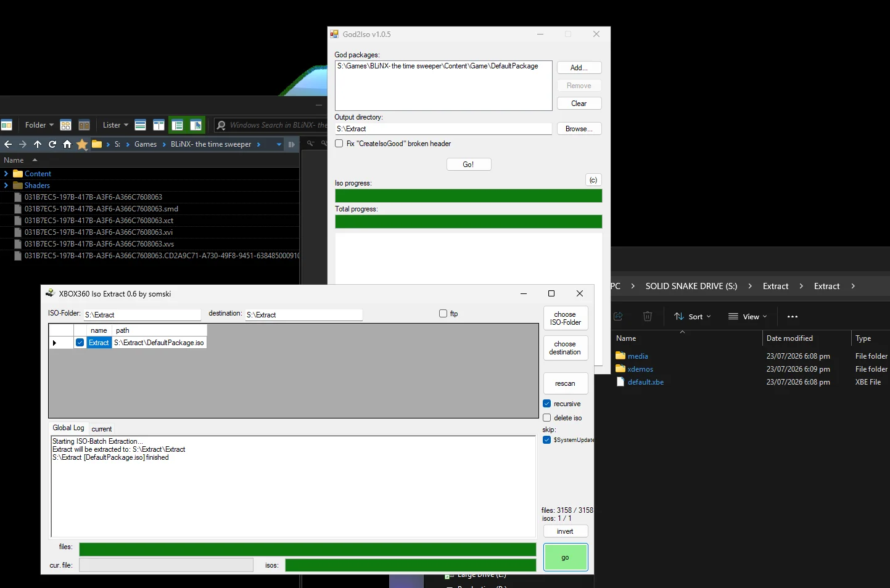
Task: Click the rescan button
Action: [x=566, y=383]
